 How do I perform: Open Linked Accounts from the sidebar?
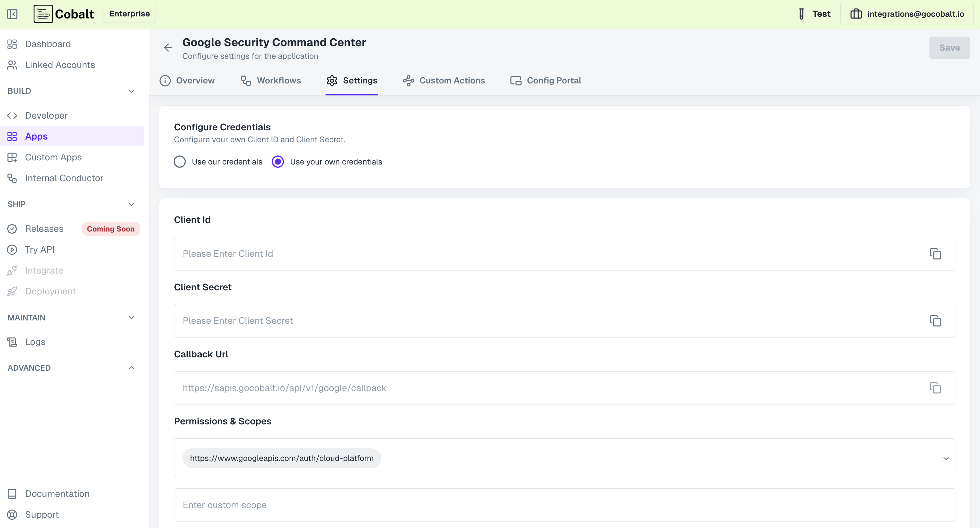pyautogui.click(x=60, y=65)
